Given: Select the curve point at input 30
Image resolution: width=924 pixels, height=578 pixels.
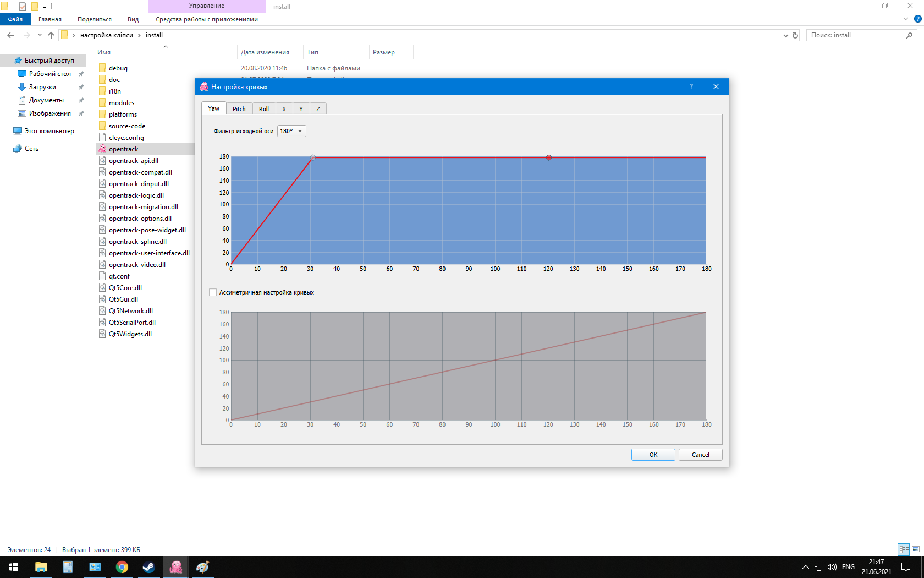Looking at the screenshot, I should click(313, 157).
